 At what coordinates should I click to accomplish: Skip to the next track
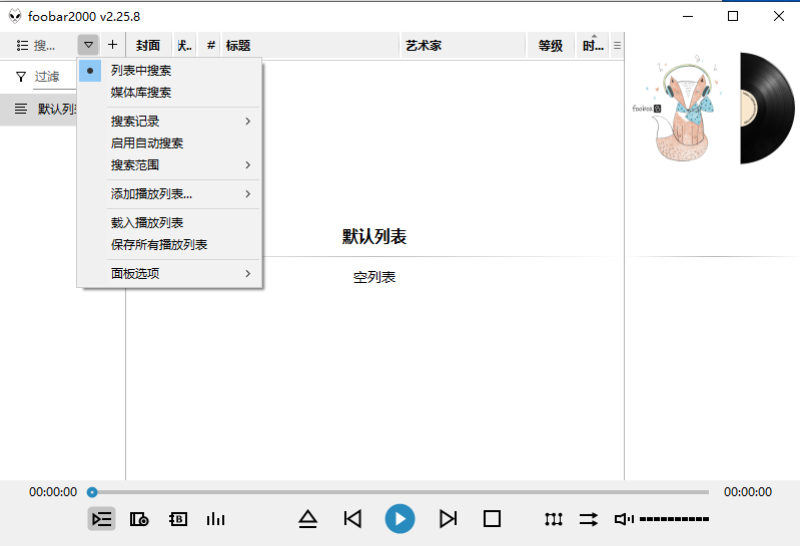point(448,519)
